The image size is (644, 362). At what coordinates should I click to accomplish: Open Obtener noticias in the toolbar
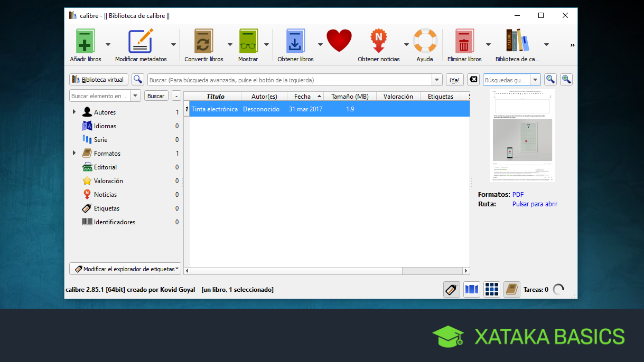[x=378, y=41]
